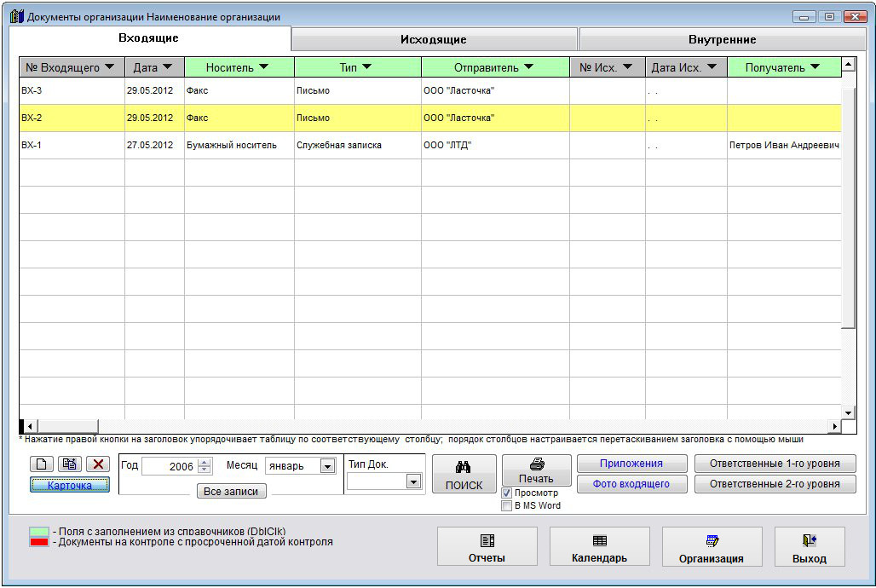Open the № Входящего column dropdown

click(x=109, y=67)
